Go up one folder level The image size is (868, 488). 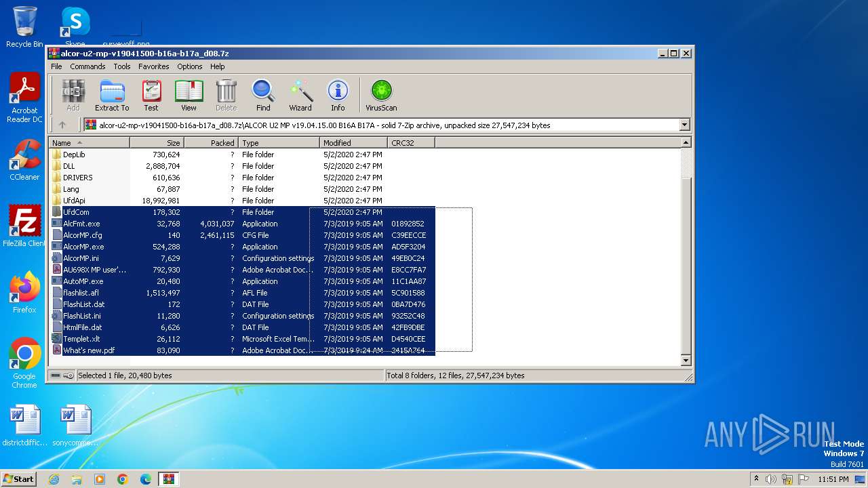62,125
